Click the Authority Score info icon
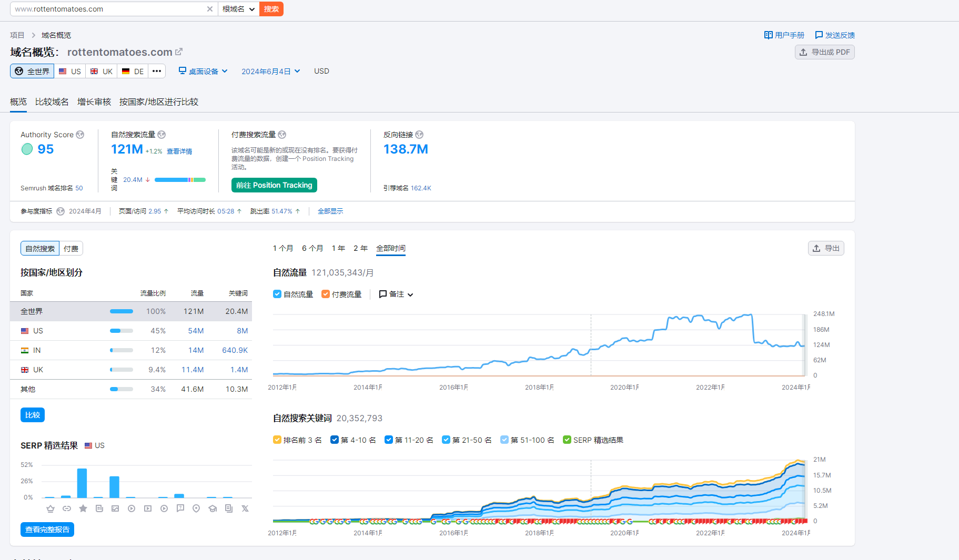This screenshot has width=959, height=560. (x=80, y=135)
